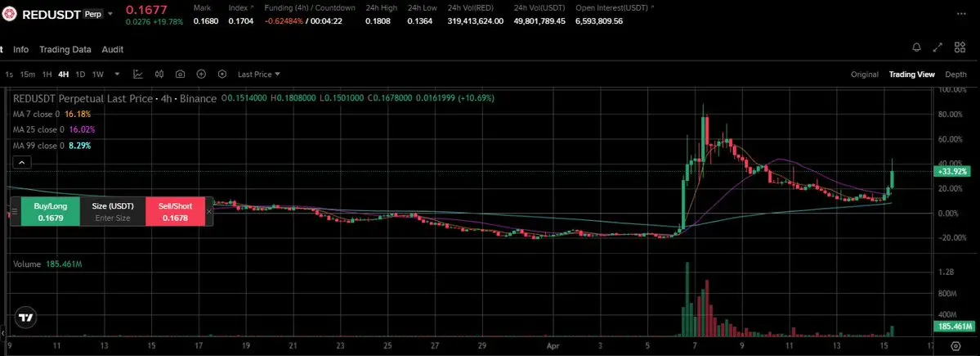Image resolution: width=980 pixels, height=356 pixels.
Task: Click the 24h Vol(RED) value 319,413,624.00
Action: pos(476,20)
